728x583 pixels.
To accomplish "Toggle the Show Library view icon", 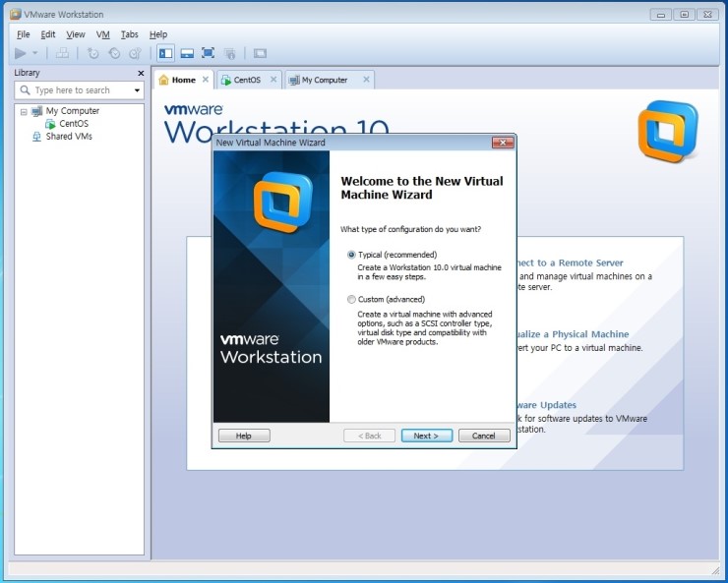I will (165, 53).
